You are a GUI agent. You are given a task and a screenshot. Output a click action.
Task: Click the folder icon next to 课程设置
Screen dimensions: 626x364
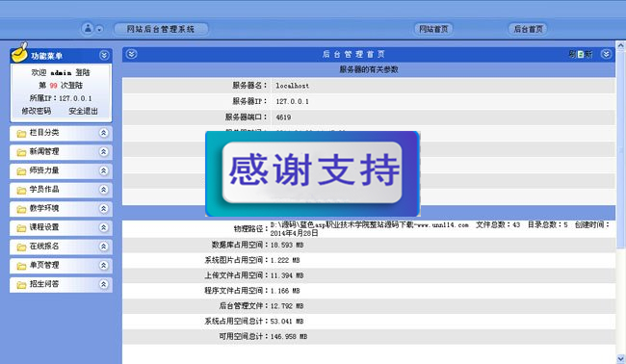coord(21,228)
